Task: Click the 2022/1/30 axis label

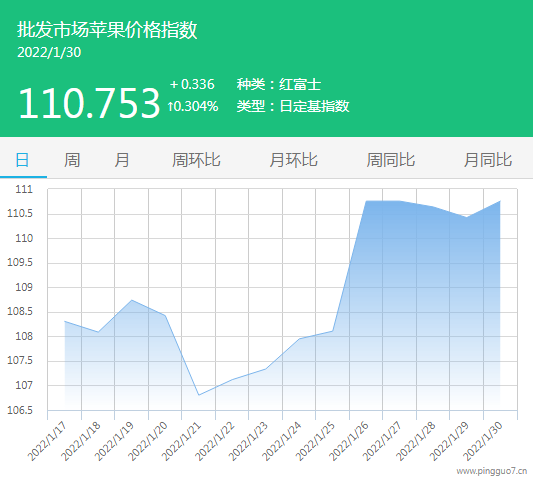Action: click(483, 441)
